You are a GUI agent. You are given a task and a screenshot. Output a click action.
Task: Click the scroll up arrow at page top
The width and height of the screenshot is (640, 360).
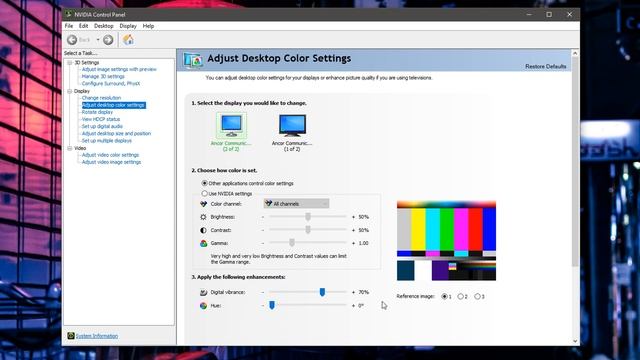pos(575,53)
